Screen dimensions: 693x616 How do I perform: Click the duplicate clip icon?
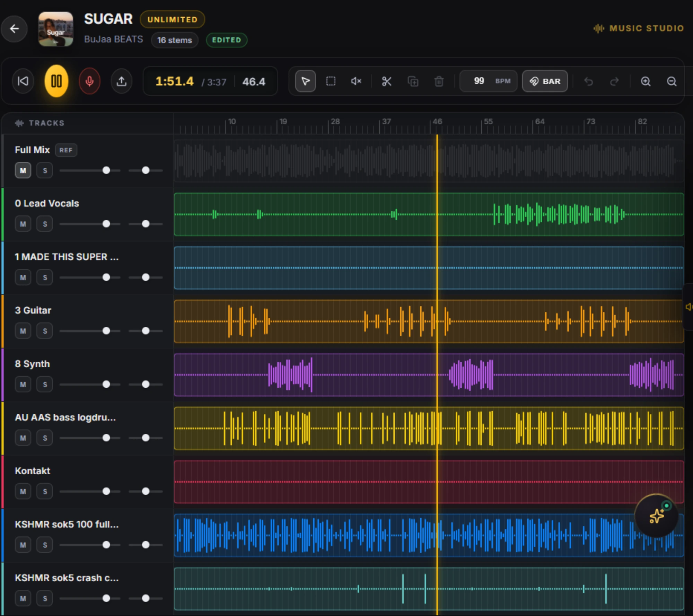pos(413,81)
